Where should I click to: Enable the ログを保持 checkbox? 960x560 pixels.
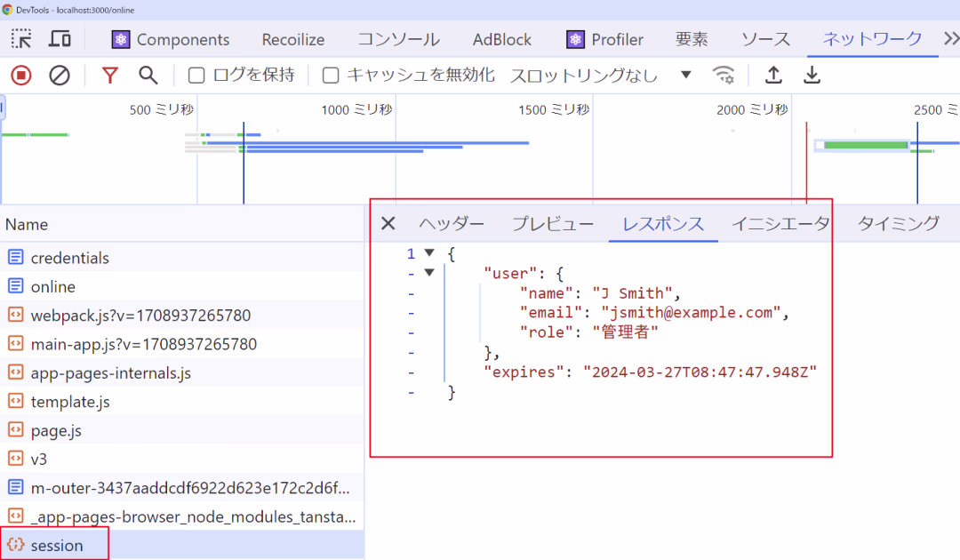click(196, 76)
